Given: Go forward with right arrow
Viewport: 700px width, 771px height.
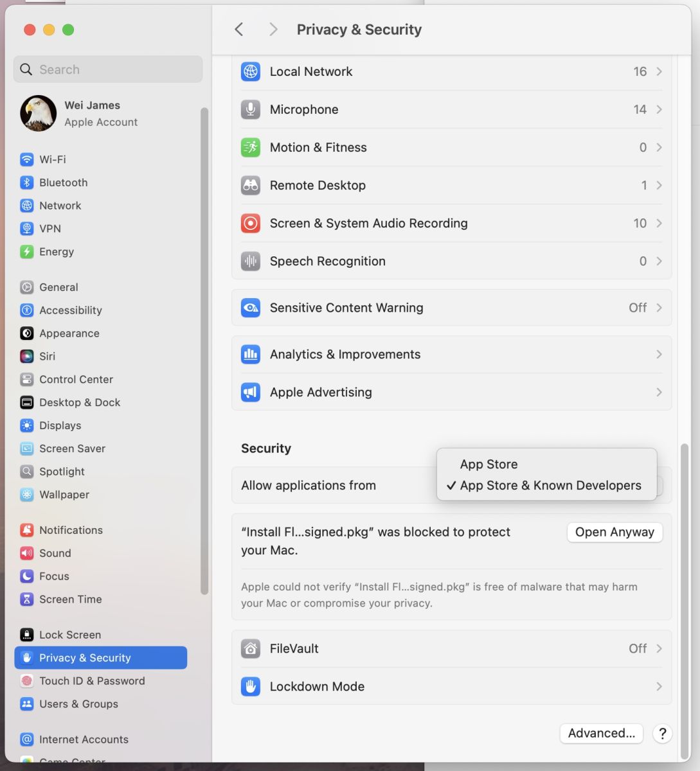Looking at the screenshot, I should pos(273,30).
